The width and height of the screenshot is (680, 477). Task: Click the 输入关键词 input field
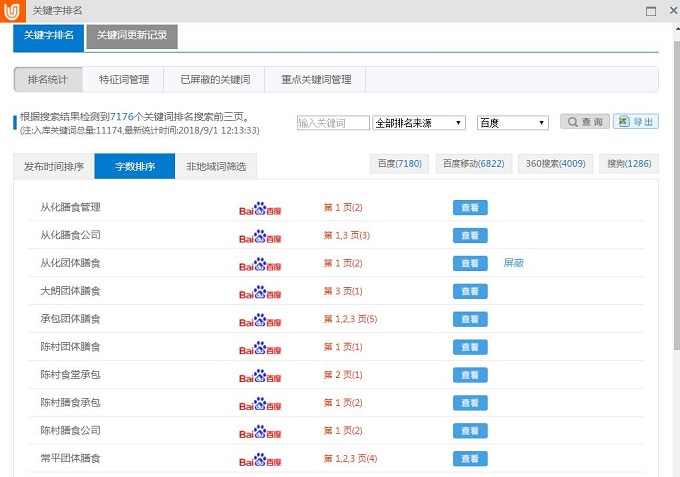point(333,123)
